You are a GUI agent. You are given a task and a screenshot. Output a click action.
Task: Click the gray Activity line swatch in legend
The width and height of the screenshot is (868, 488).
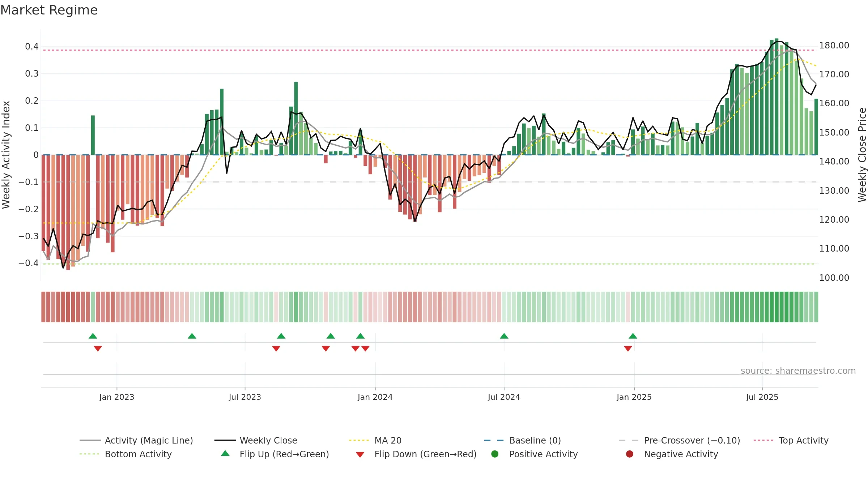pos(90,440)
